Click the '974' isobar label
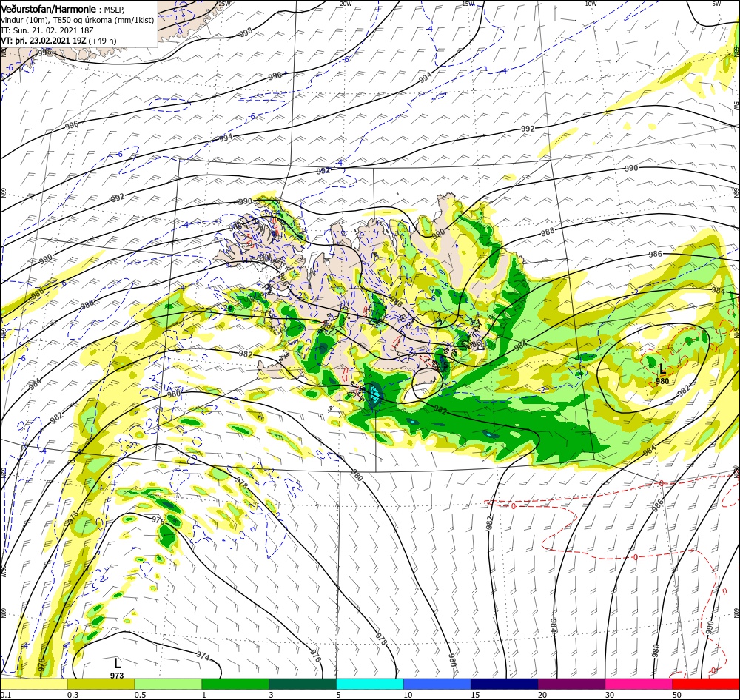 (203, 656)
